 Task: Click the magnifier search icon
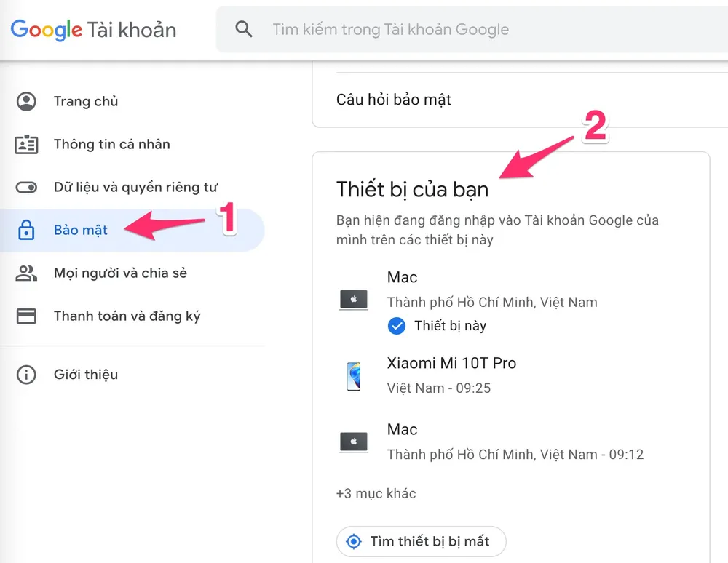click(244, 29)
